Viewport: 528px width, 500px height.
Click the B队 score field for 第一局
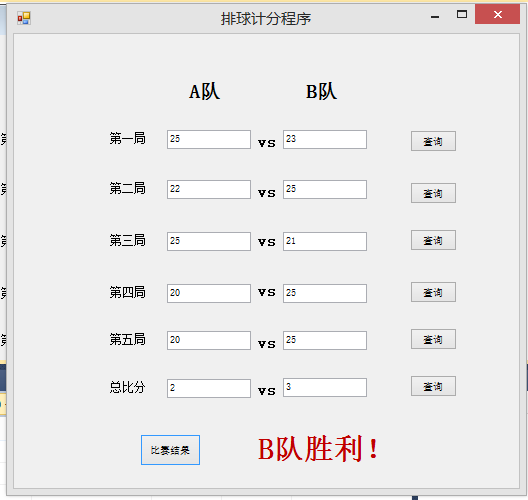click(x=325, y=139)
